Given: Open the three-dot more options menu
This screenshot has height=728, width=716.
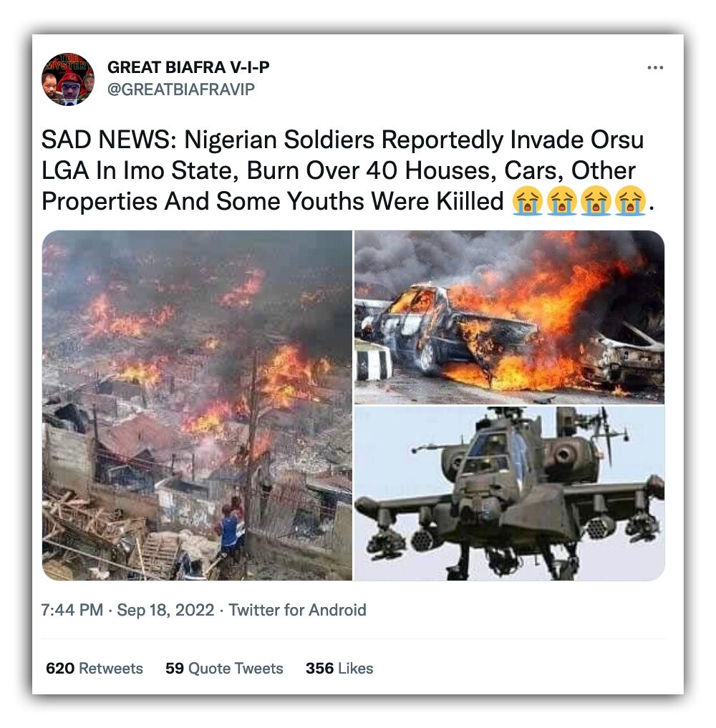Looking at the screenshot, I should click(655, 68).
